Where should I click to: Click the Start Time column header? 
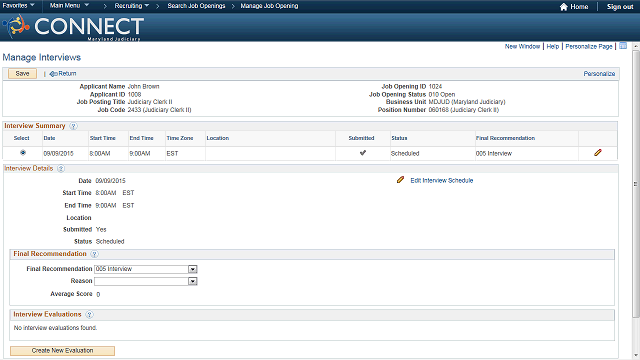(102, 138)
